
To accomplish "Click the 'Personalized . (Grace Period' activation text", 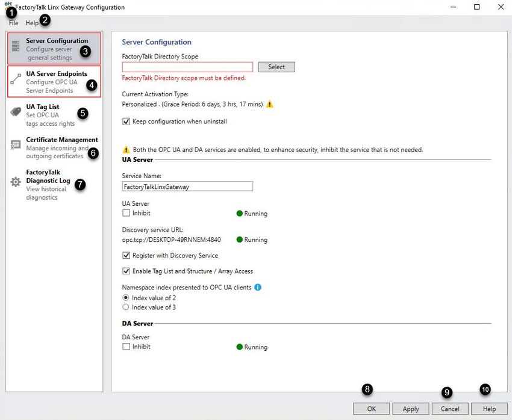I will (192, 104).
